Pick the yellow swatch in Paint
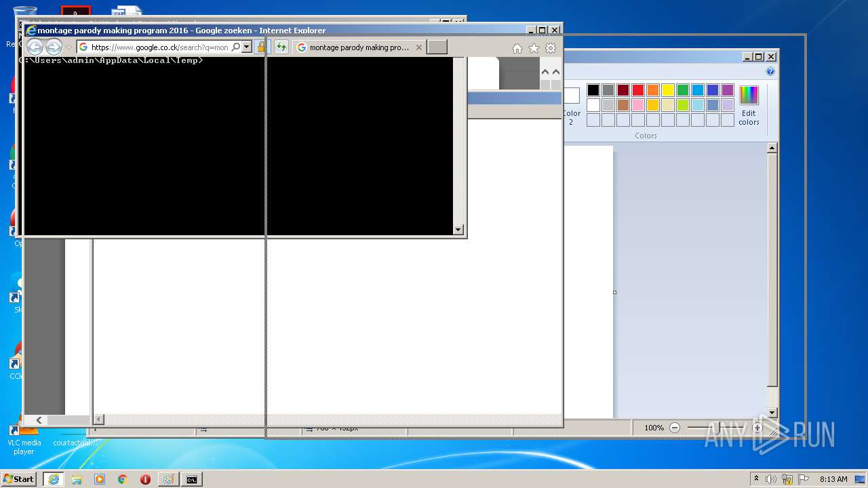The image size is (868, 488). [x=668, y=90]
